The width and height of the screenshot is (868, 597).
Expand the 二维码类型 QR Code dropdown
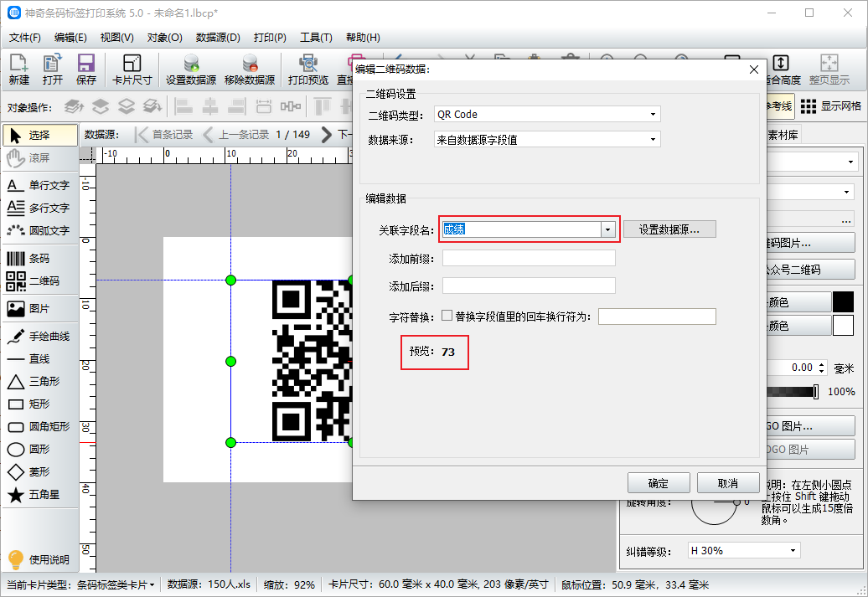click(654, 115)
